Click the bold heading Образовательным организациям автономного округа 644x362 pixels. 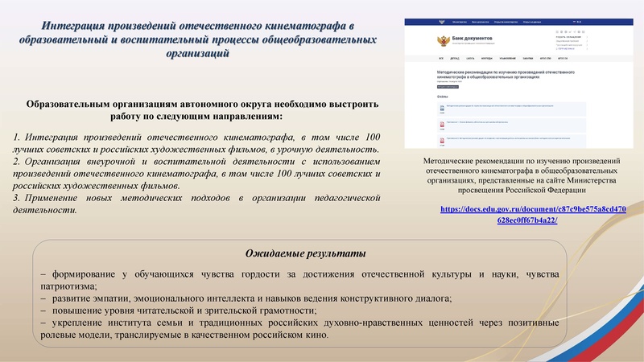202,110
